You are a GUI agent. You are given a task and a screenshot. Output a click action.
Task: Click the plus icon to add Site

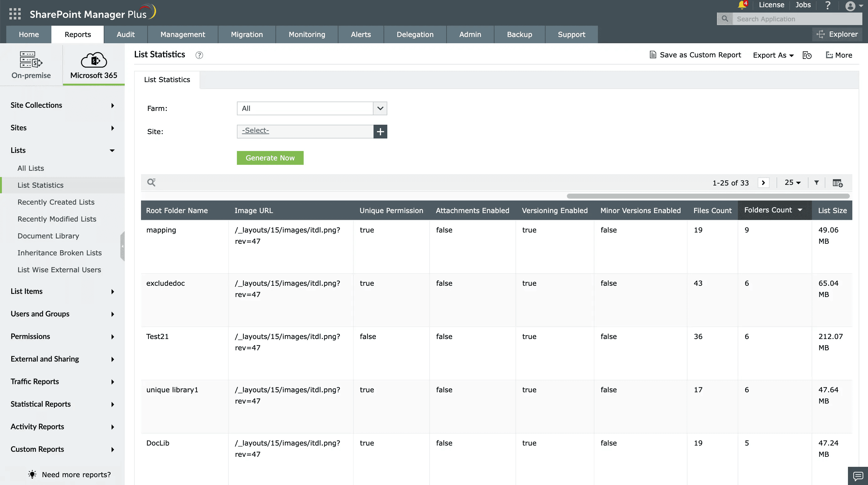coord(380,131)
